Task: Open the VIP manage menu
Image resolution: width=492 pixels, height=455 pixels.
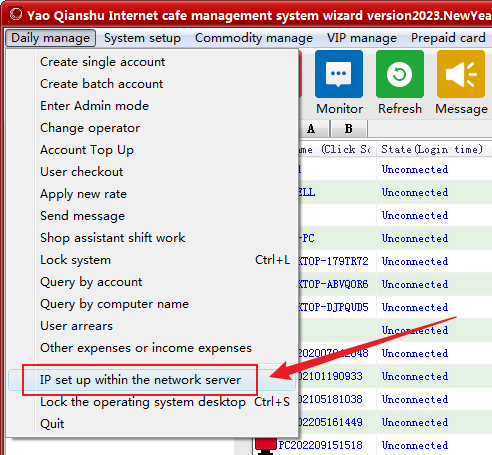Action: pyautogui.click(x=362, y=38)
